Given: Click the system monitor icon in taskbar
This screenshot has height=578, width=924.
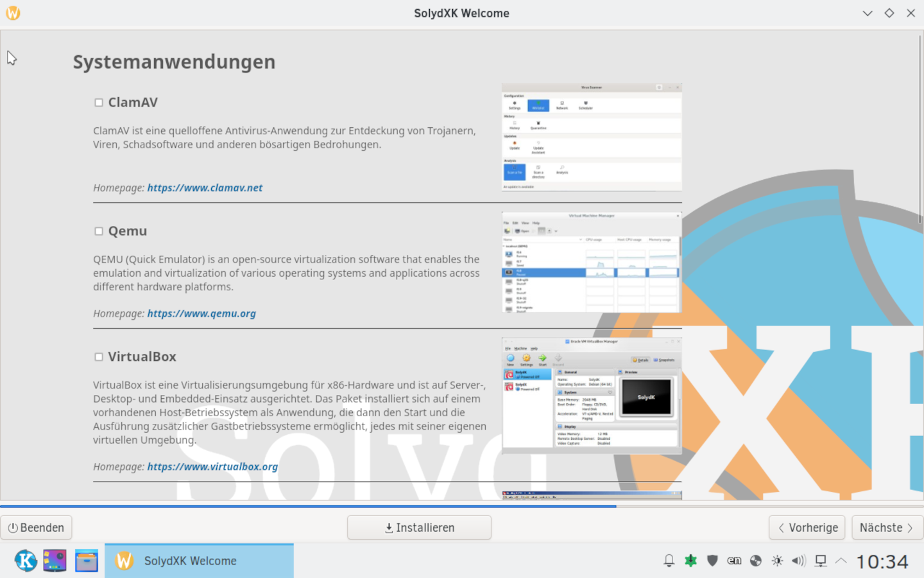Looking at the screenshot, I should tap(55, 561).
